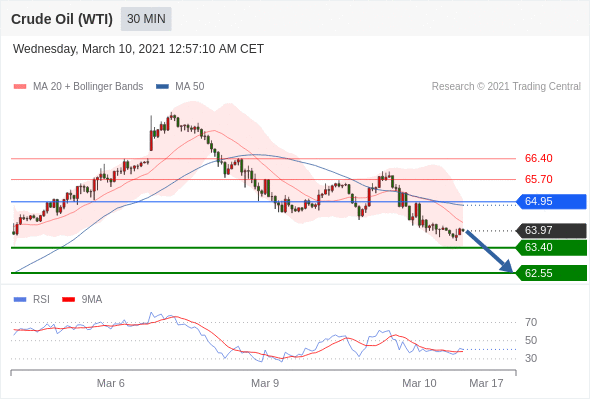The height and width of the screenshot is (400, 590).
Task: Open the Research 2021 Trading Central credit
Action: 506,87
